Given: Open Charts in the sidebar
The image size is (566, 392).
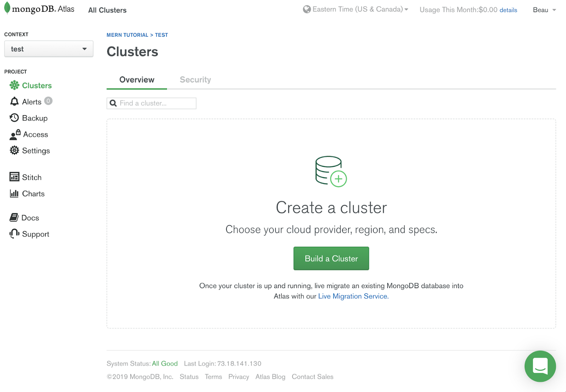Looking at the screenshot, I should tap(33, 194).
